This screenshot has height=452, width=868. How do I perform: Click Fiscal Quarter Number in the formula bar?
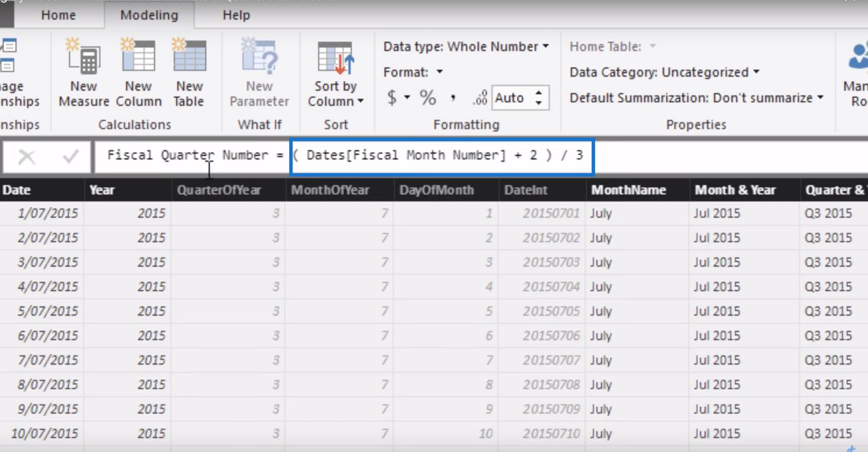(x=188, y=155)
